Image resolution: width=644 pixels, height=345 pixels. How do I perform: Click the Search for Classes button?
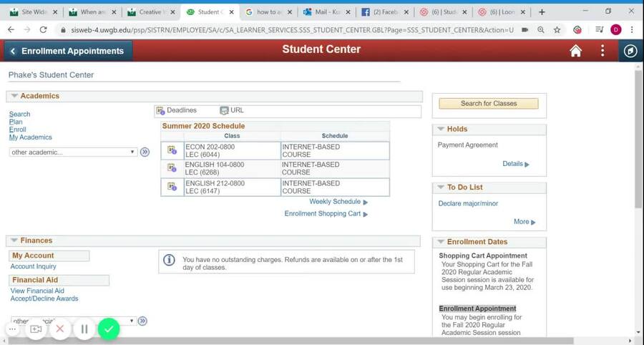(488, 104)
